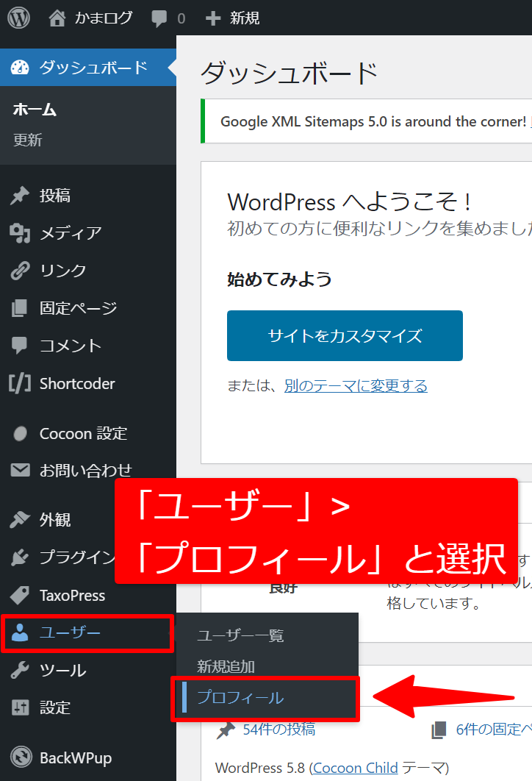Open the comments bubble icon in admin bar
This screenshot has height=781, width=532.
(159, 18)
